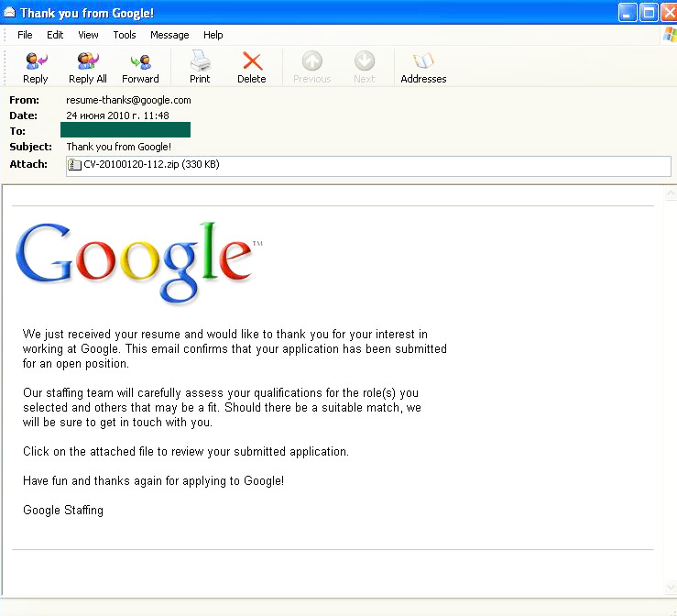Click the scrollbar up arrow

tap(671, 193)
